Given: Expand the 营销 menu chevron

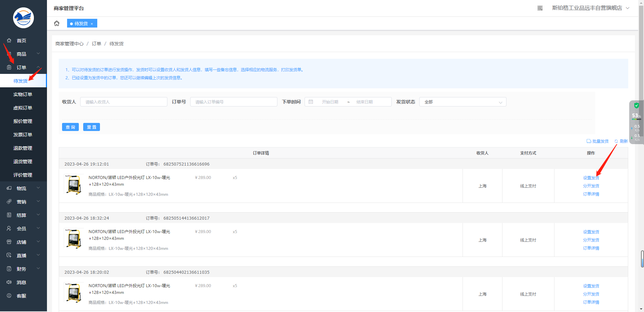Looking at the screenshot, I should (38, 202).
